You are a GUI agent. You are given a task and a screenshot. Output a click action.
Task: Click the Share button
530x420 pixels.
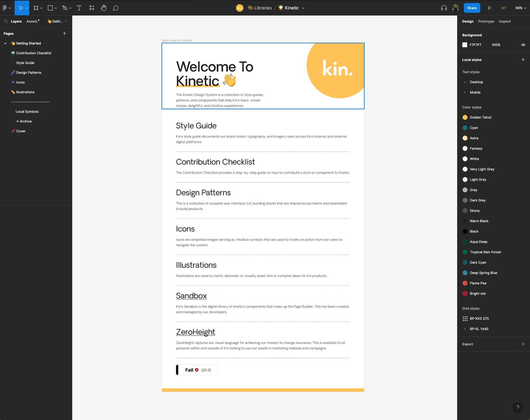(x=472, y=8)
